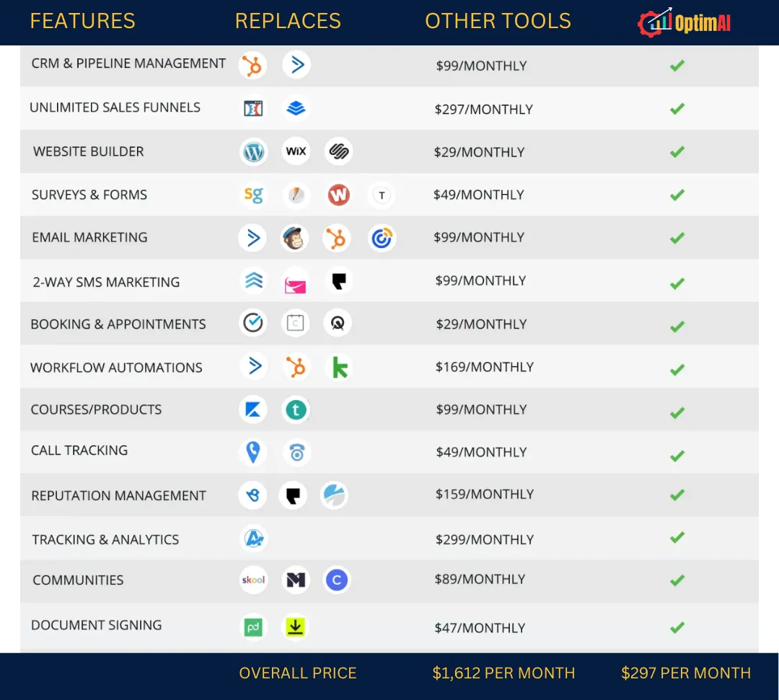Click the FEATURES column header

coord(82,21)
